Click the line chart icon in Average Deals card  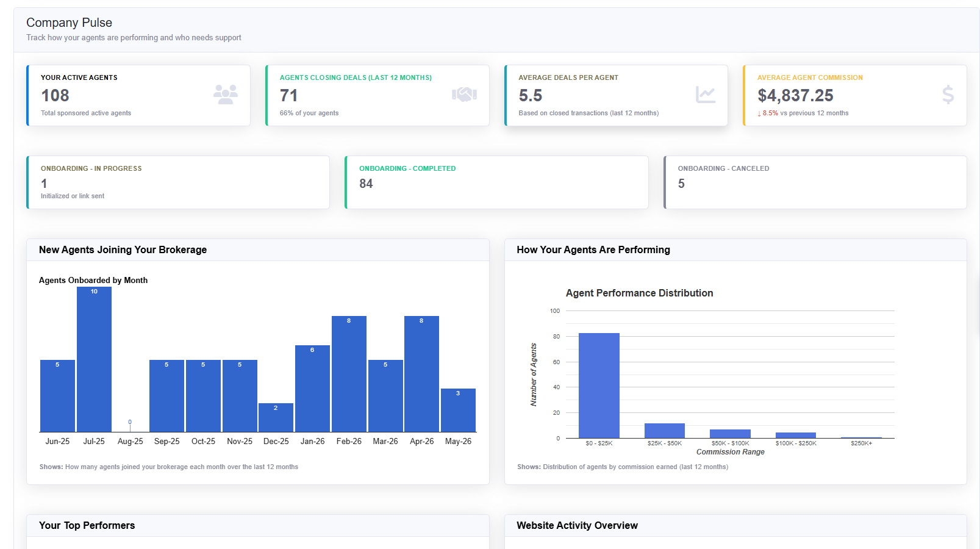coord(706,95)
